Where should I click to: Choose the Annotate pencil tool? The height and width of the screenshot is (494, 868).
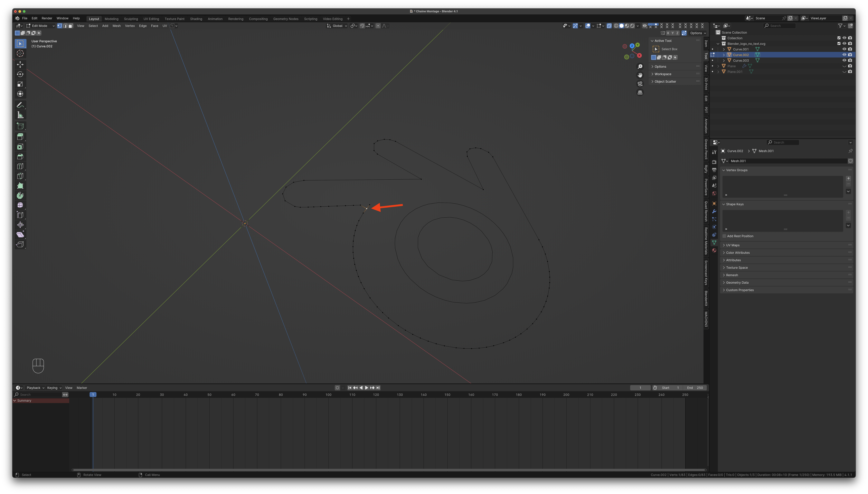click(x=20, y=105)
